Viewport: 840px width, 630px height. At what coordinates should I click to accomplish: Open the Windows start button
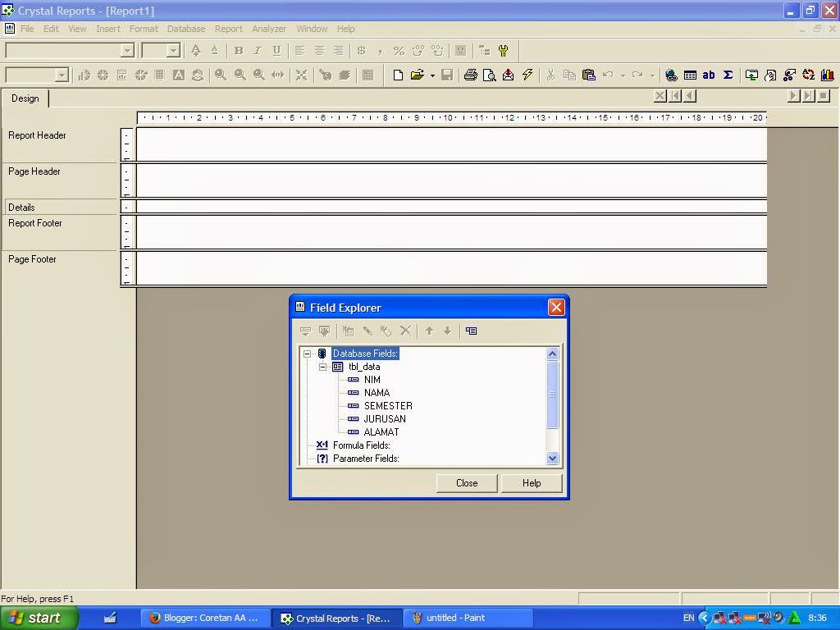(x=39, y=619)
